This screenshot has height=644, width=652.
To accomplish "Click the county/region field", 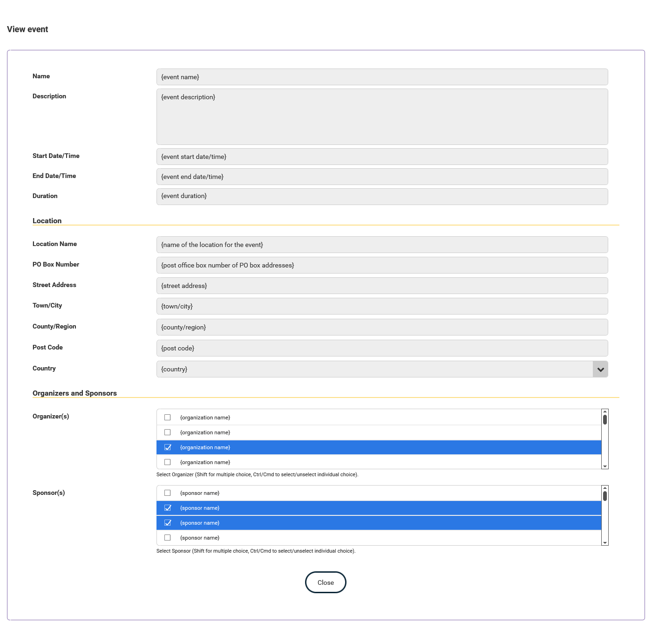I will pos(382,327).
